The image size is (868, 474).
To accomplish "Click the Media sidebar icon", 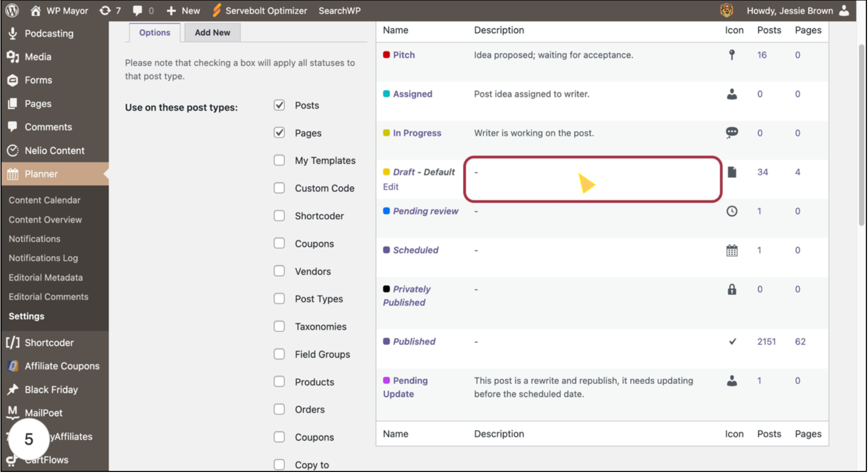I will click(13, 57).
